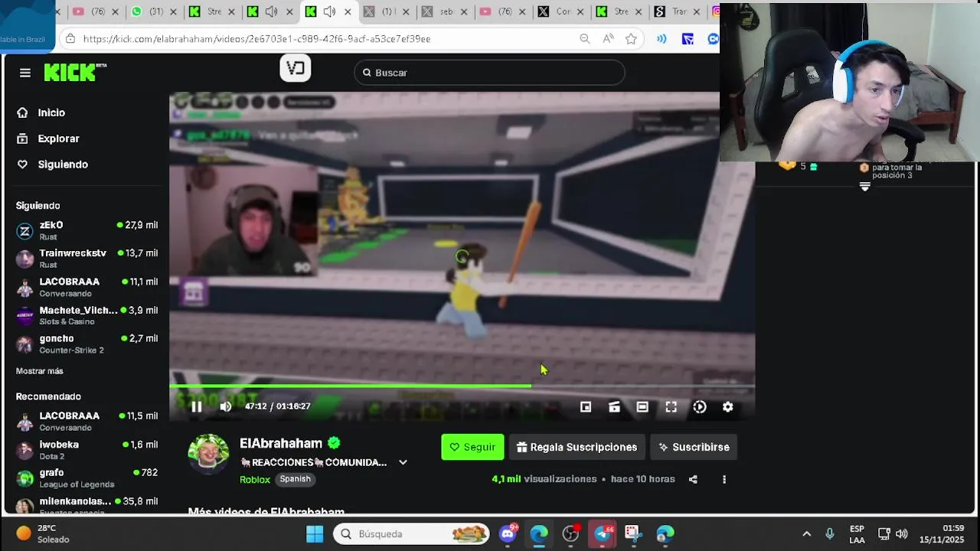Open the playback speed control
Screen dimensions: 980x551
tap(700, 407)
